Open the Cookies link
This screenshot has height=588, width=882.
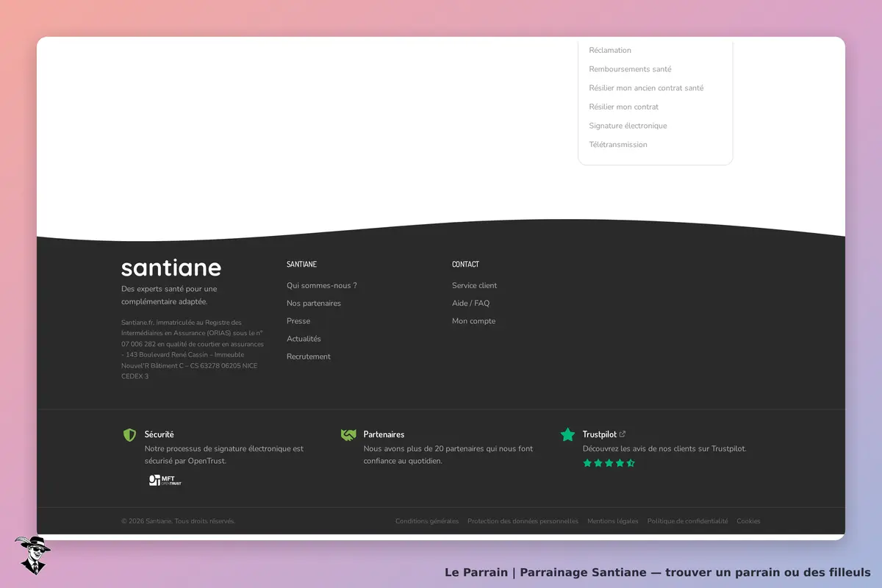748,521
